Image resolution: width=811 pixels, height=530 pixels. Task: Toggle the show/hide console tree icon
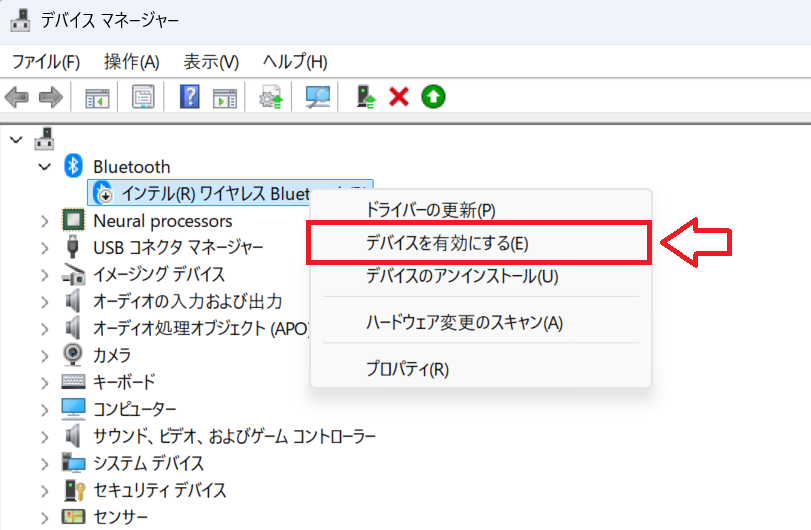[x=97, y=97]
